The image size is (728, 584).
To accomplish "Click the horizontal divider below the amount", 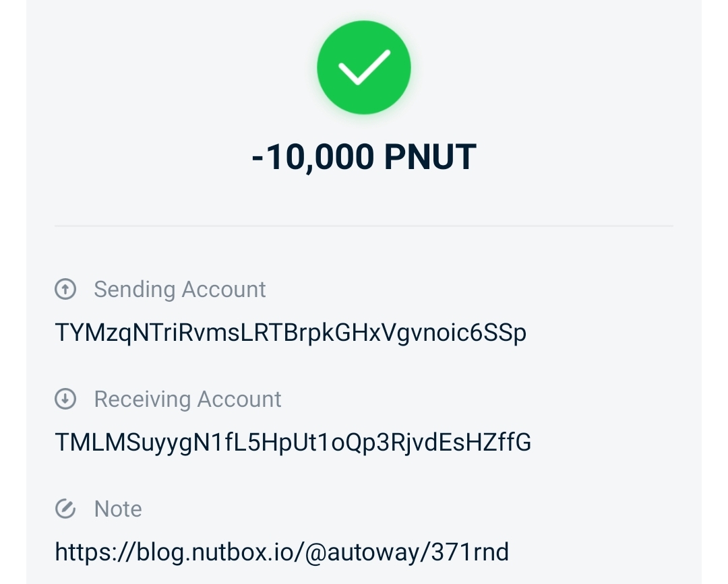I will pos(364,226).
